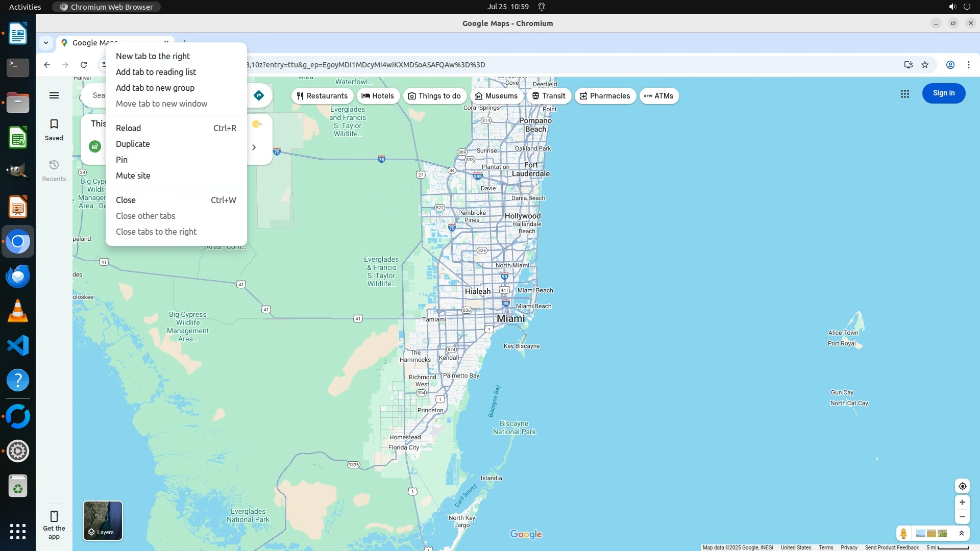980x551 pixels.
Task: Choose Add tab to new group
Action: coord(155,88)
